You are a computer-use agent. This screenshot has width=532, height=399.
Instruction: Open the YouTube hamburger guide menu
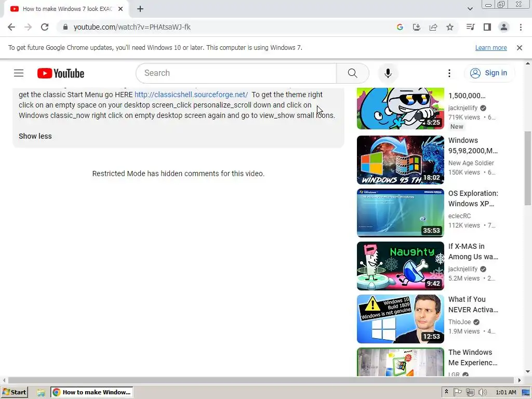tap(19, 73)
